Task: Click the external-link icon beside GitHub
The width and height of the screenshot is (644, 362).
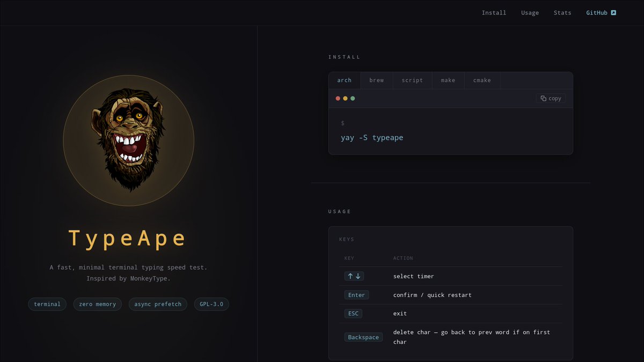Action: tap(613, 12)
